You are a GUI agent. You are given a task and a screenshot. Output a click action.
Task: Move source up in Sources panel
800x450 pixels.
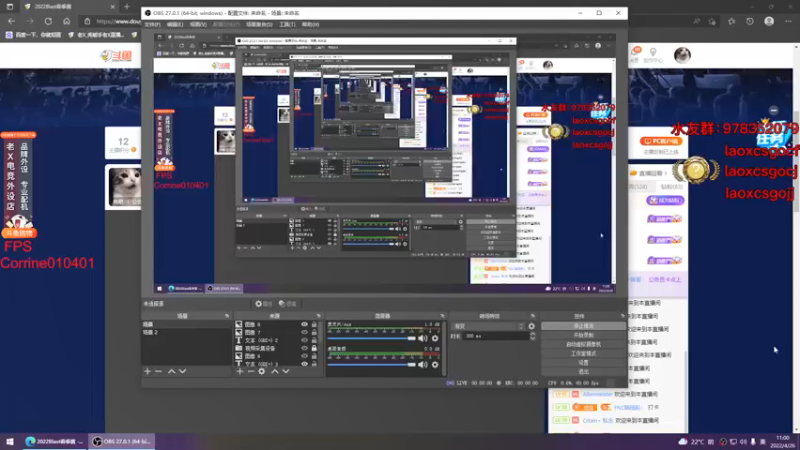click(274, 371)
